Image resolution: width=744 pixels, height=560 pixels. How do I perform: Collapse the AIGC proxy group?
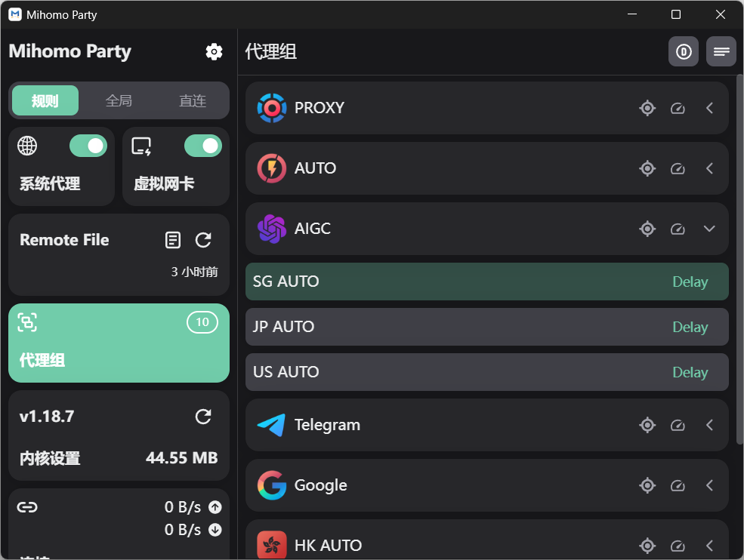point(709,229)
